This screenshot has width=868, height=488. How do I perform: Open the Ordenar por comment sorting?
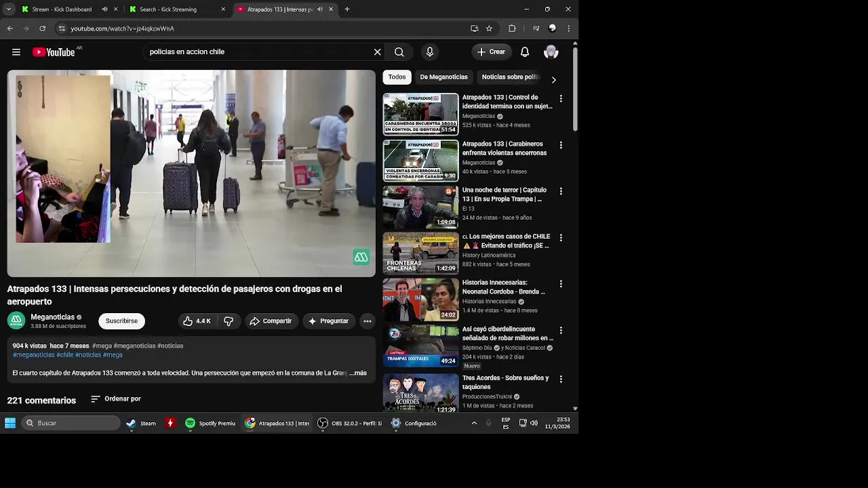pos(116,399)
